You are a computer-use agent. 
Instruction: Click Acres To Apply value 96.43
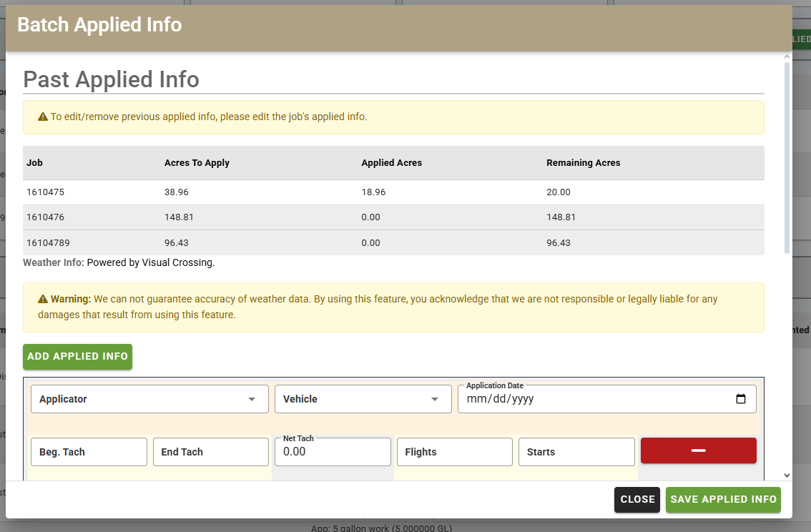[x=177, y=242]
